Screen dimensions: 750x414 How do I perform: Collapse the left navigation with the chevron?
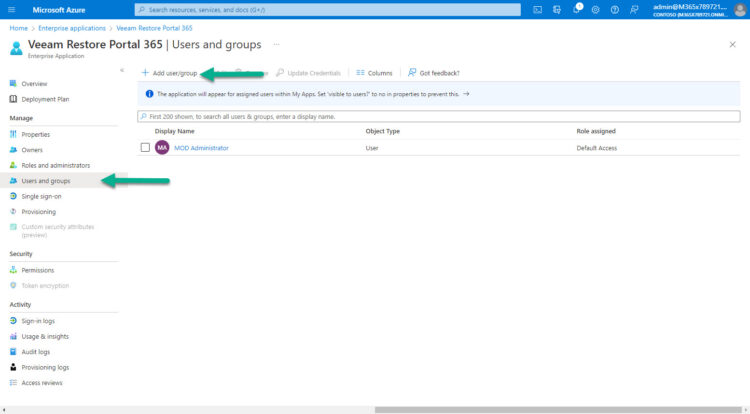(x=122, y=70)
